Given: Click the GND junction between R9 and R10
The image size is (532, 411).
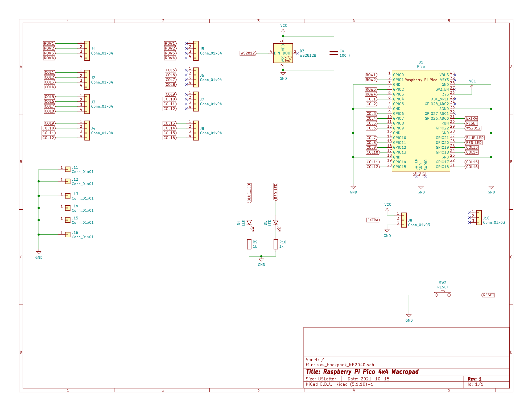Looking at the screenshot, I should pos(261,256).
